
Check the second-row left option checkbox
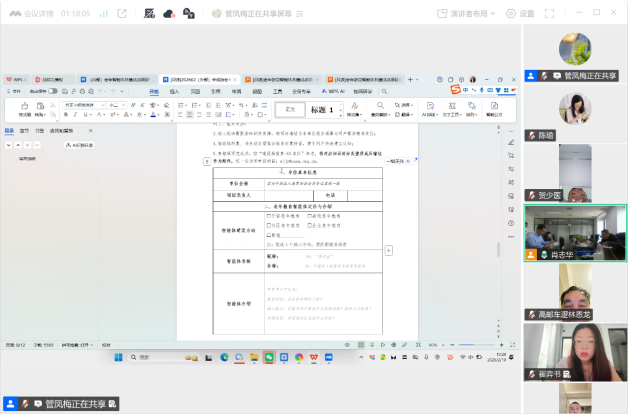click(268, 225)
